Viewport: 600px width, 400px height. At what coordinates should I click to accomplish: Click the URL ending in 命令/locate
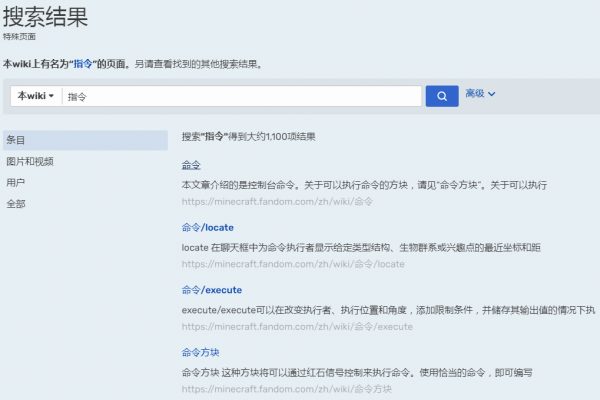293,264
